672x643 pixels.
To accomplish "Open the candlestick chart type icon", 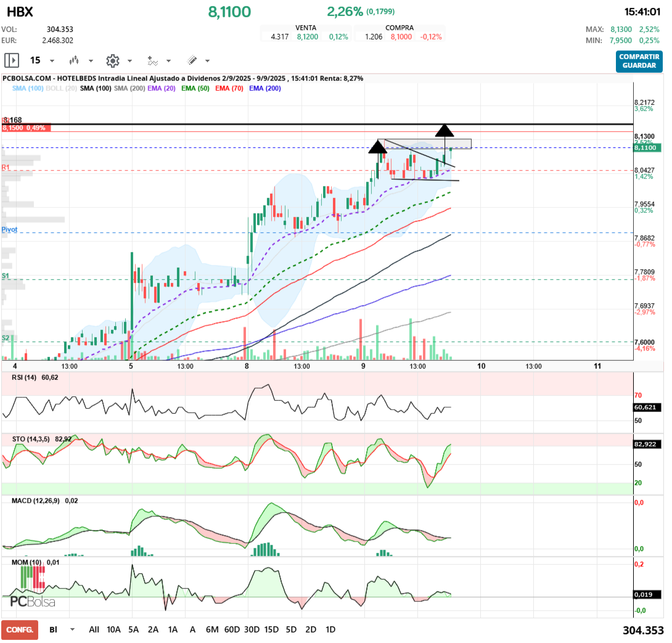I will pyautogui.click(x=74, y=60).
